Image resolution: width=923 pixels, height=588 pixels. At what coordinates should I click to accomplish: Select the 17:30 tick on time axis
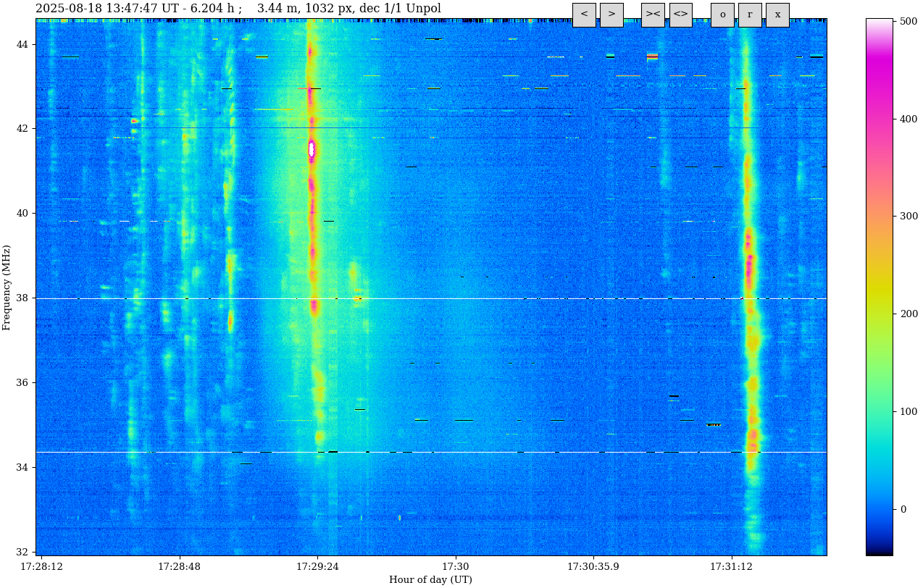point(455,566)
